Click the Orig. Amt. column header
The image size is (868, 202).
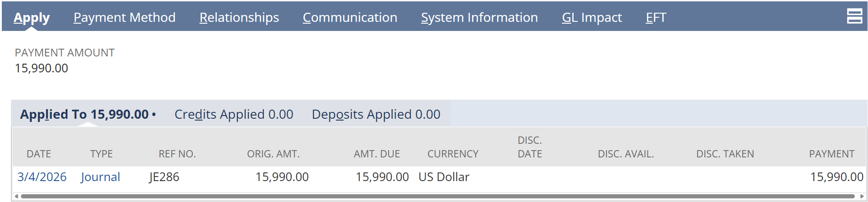click(273, 154)
